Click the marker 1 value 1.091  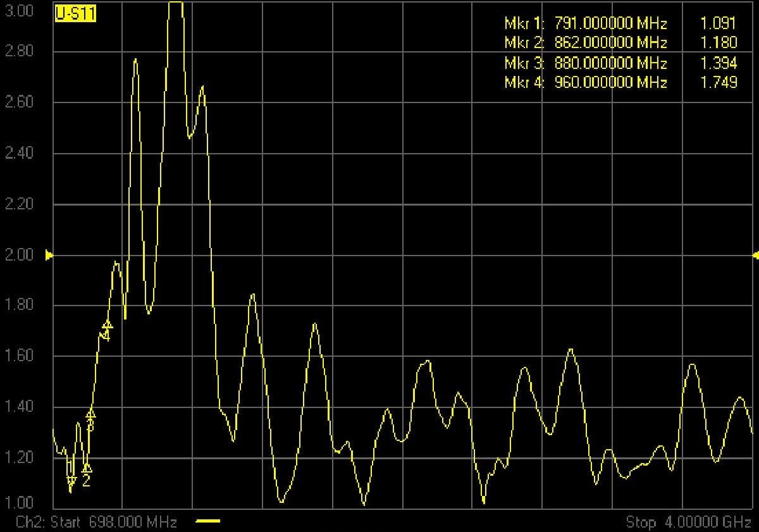719,24
